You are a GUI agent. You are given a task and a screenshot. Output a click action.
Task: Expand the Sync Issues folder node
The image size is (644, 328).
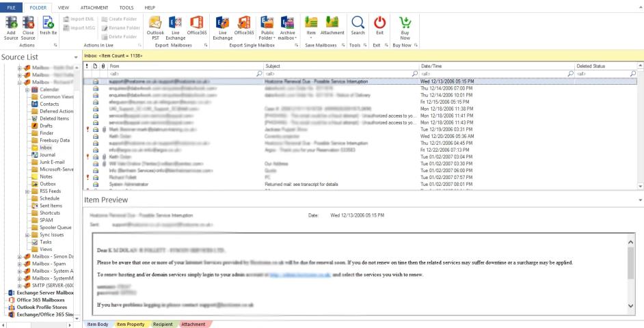click(25, 233)
